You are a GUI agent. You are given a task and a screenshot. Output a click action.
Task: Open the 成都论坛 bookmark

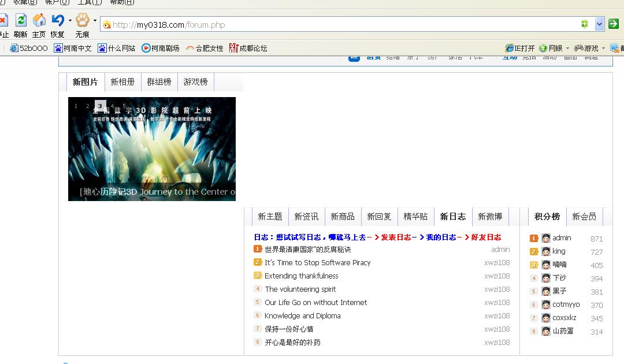(x=248, y=48)
